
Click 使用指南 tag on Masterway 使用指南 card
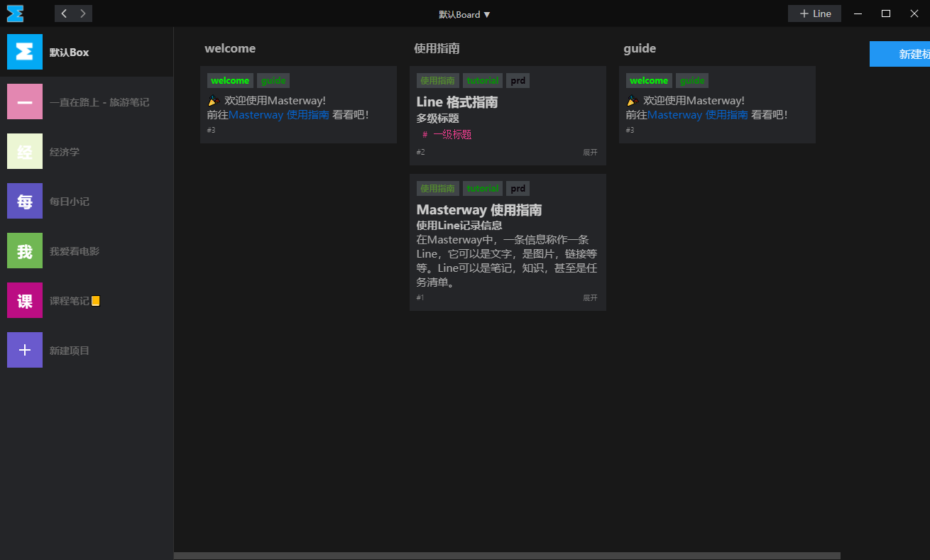coord(438,189)
